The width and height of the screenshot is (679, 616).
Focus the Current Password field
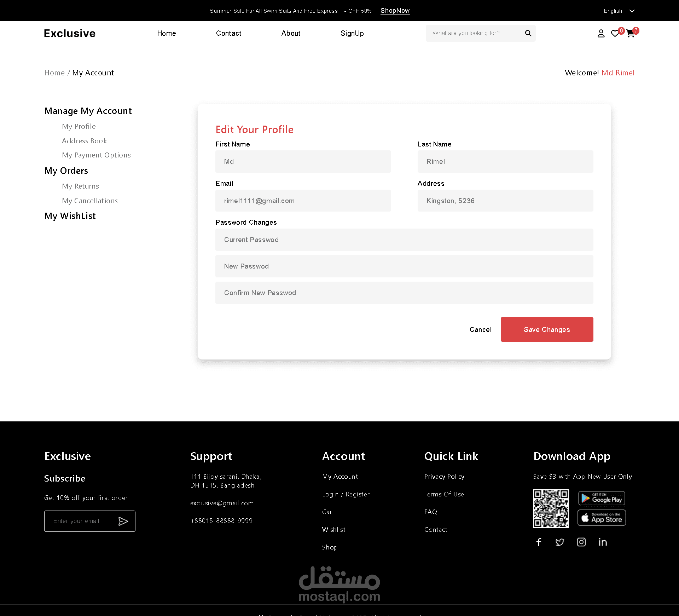coord(404,240)
